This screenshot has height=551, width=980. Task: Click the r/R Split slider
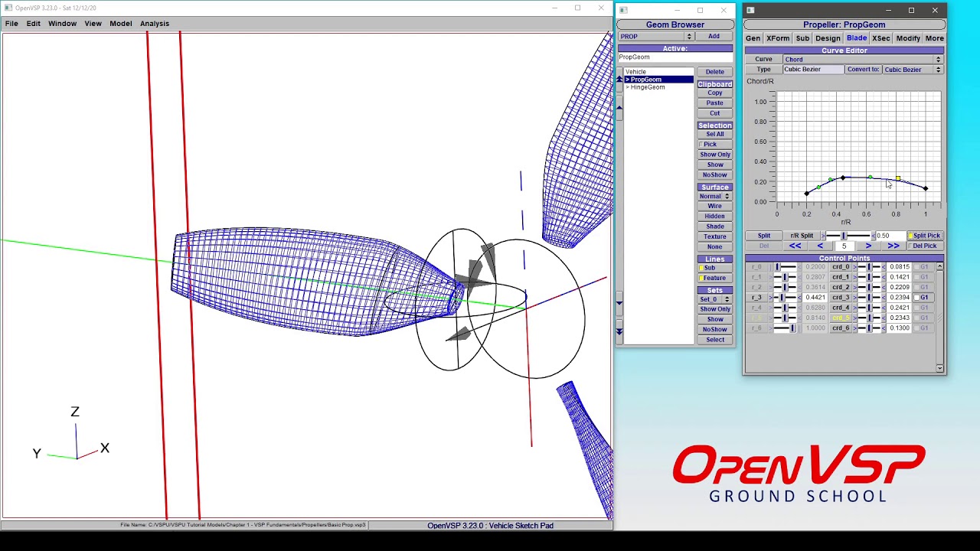coord(848,236)
